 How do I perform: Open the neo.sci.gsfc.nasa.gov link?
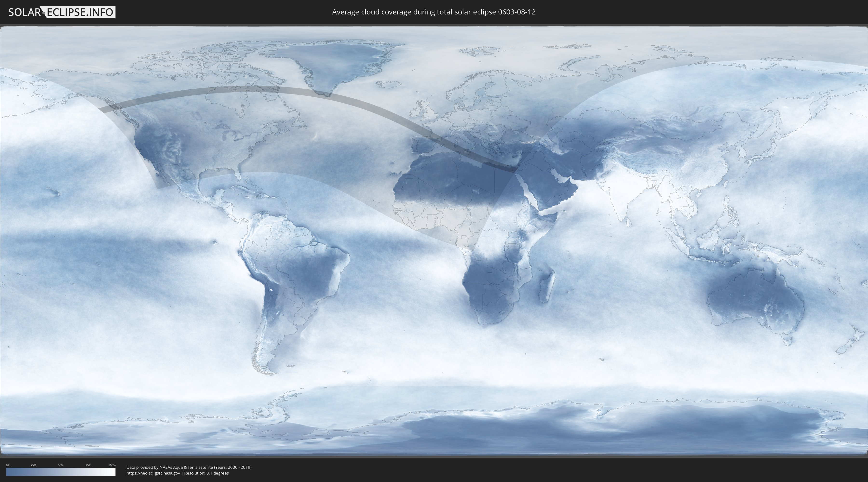(153, 473)
